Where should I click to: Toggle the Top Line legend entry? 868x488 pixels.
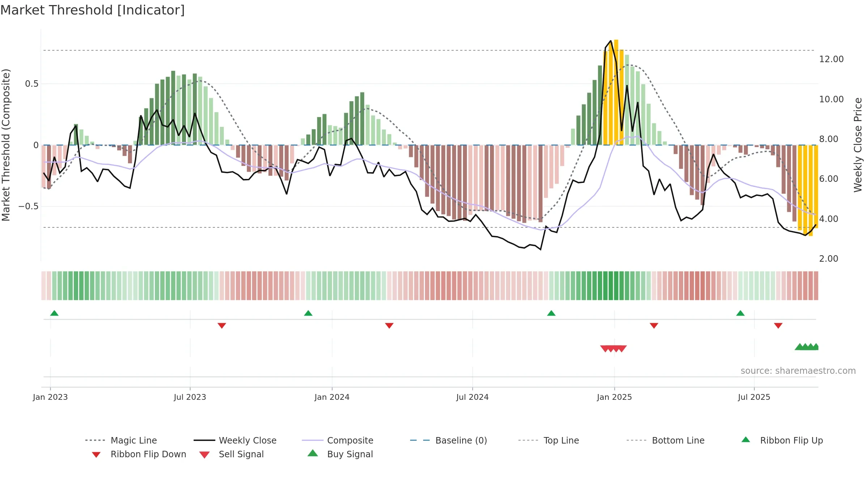(548, 440)
